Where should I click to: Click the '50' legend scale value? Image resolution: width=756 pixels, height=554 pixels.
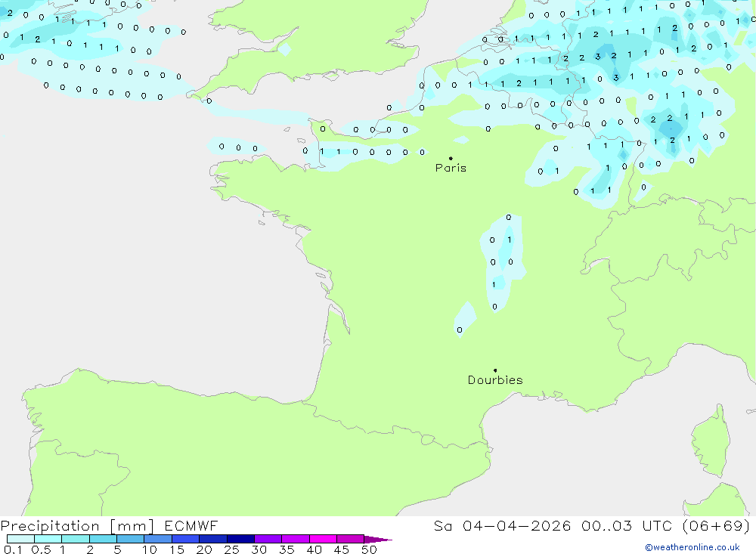(x=369, y=549)
